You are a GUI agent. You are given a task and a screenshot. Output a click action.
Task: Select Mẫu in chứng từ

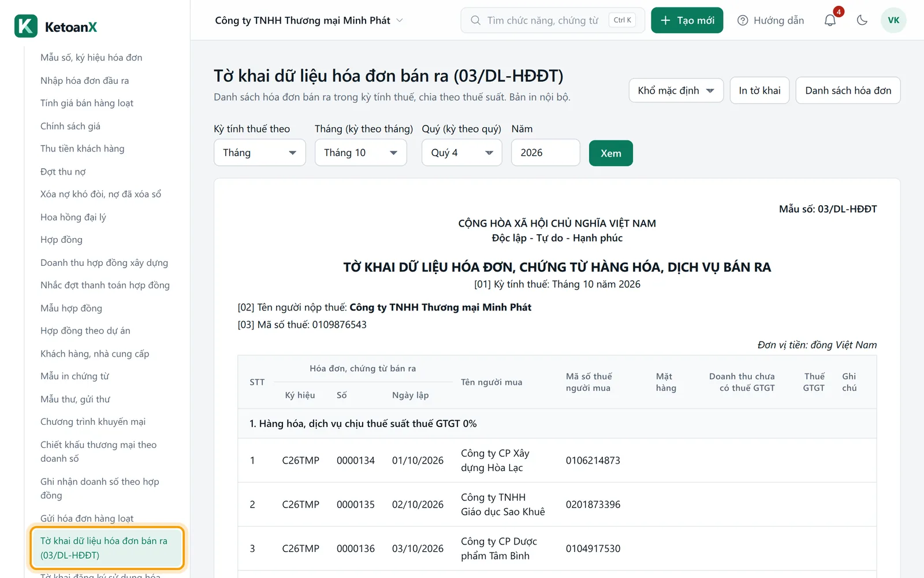point(75,376)
